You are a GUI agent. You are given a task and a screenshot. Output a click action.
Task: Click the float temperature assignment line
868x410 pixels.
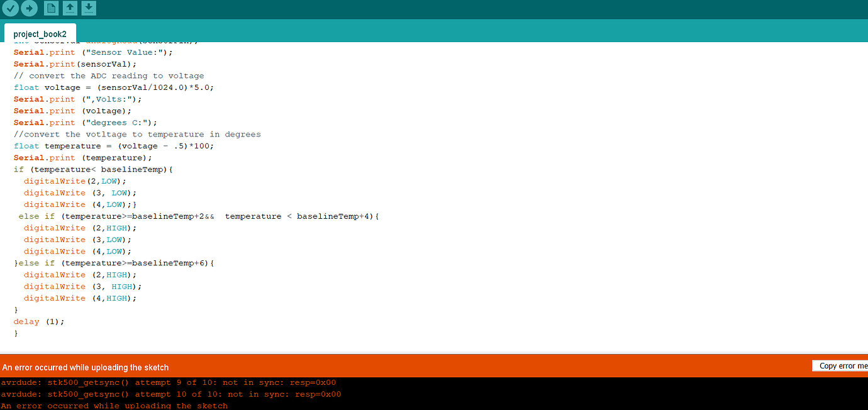[x=113, y=145]
